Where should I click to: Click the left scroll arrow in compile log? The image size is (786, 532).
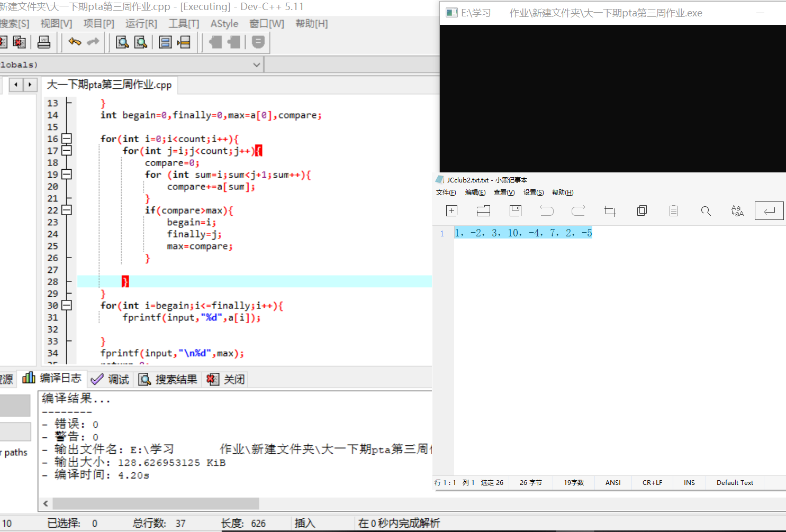click(x=46, y=503)
